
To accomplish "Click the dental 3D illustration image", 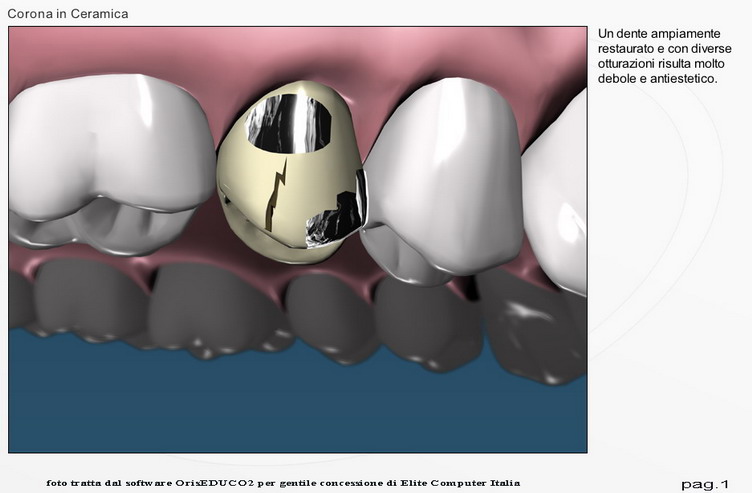I will (x=298, y=239).
